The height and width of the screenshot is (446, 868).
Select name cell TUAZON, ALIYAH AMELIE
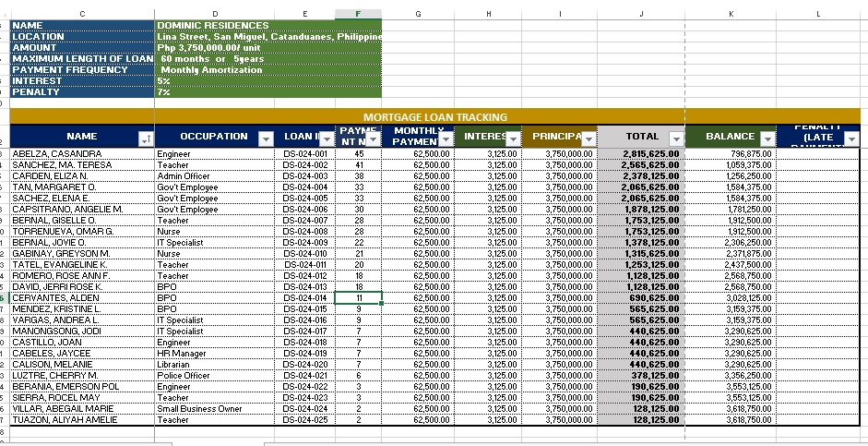tap(82, 420)
